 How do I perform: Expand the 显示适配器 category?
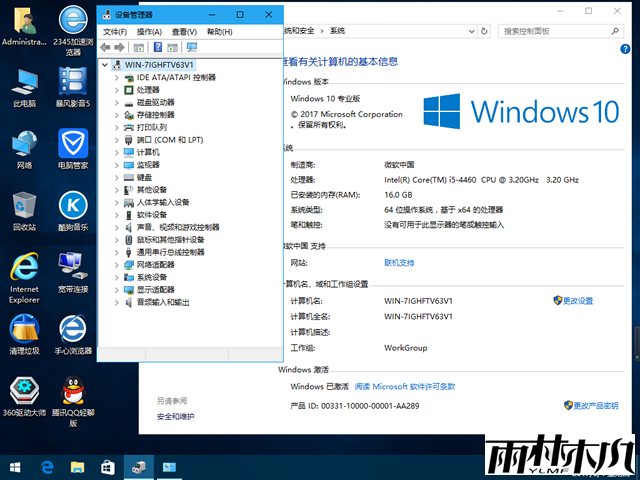coord(116,289)
